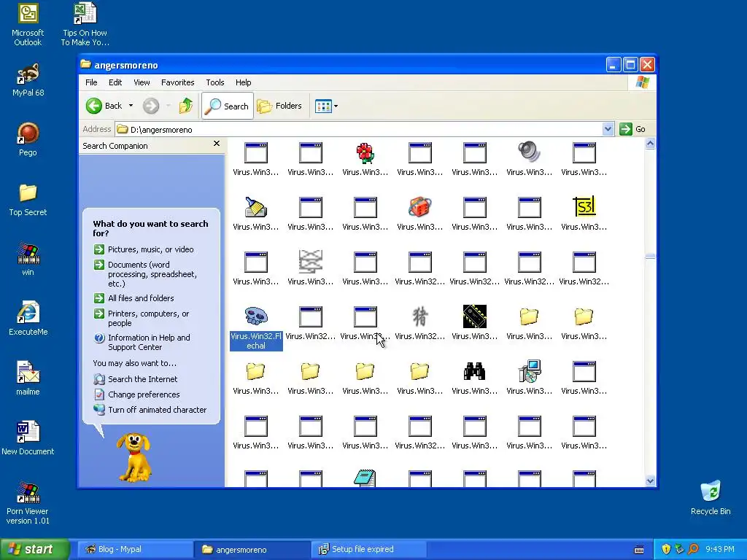Select the teal notepad file icon
The image size is (747, 560).
tap(365, 478)
